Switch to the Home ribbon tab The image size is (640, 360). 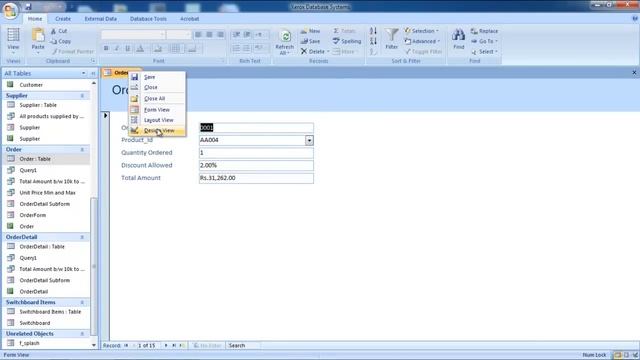click(x=35, y=19)
